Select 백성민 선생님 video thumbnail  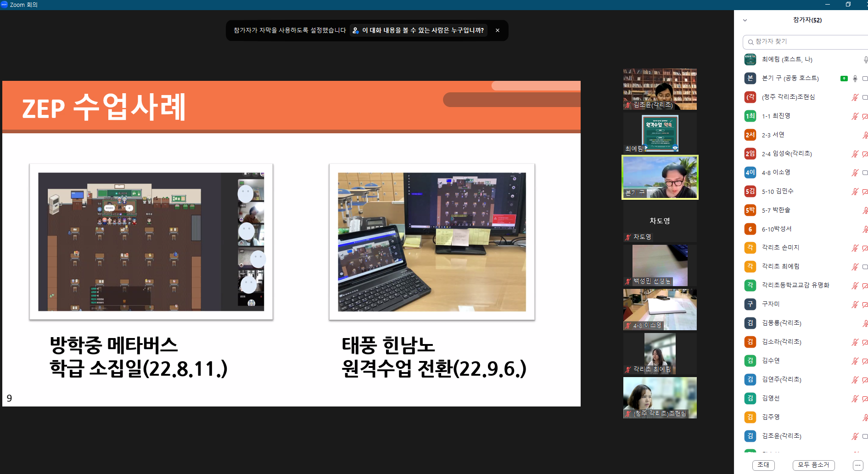(660, 265)
